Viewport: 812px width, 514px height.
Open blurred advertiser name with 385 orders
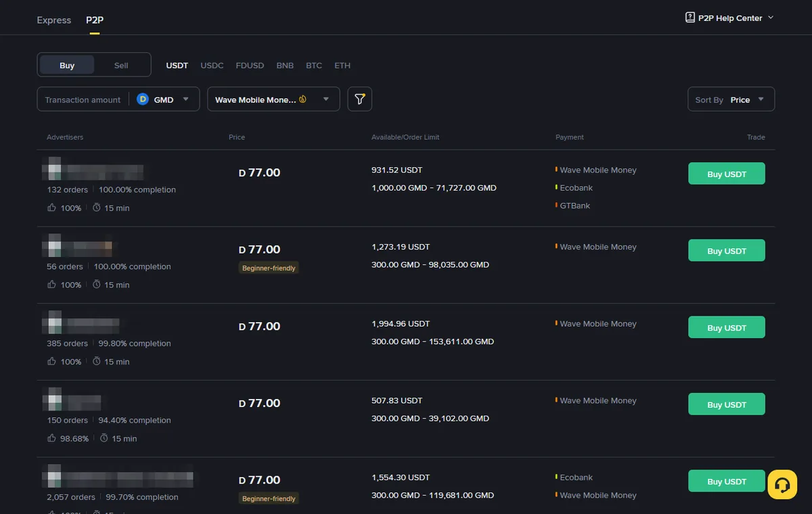(x=92, y=323)
